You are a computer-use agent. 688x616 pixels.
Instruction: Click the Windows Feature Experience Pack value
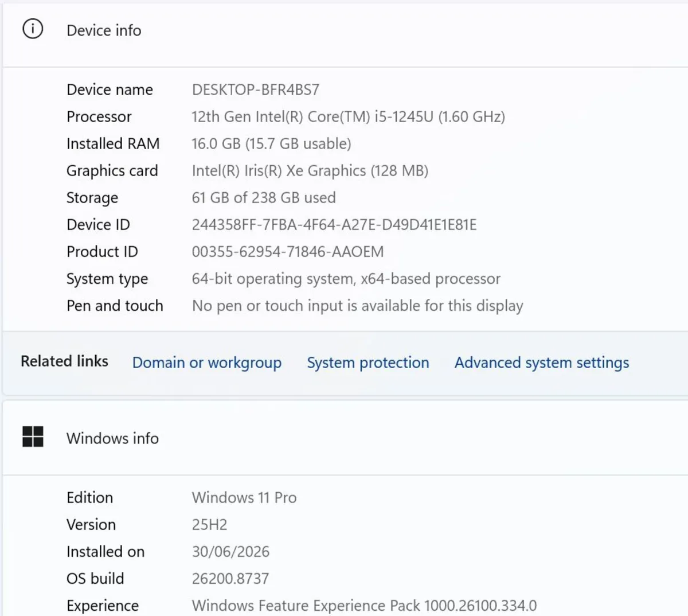[x=365, y=605]
